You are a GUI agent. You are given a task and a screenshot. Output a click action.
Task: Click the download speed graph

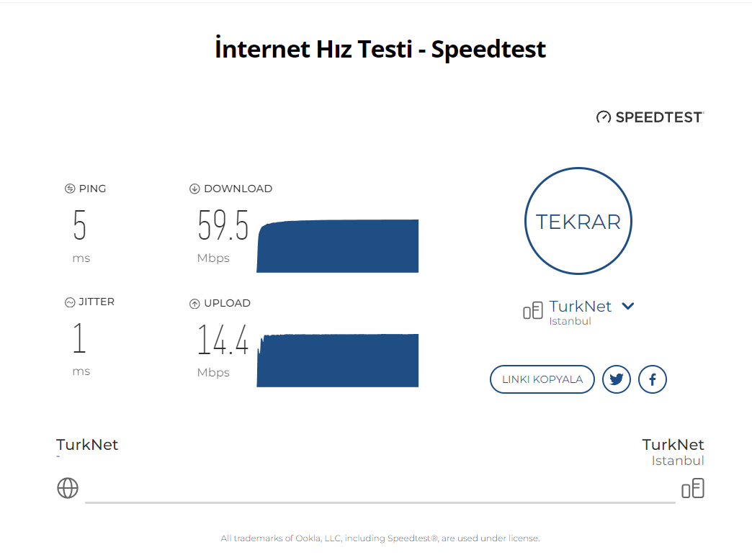tap(338, 246)
